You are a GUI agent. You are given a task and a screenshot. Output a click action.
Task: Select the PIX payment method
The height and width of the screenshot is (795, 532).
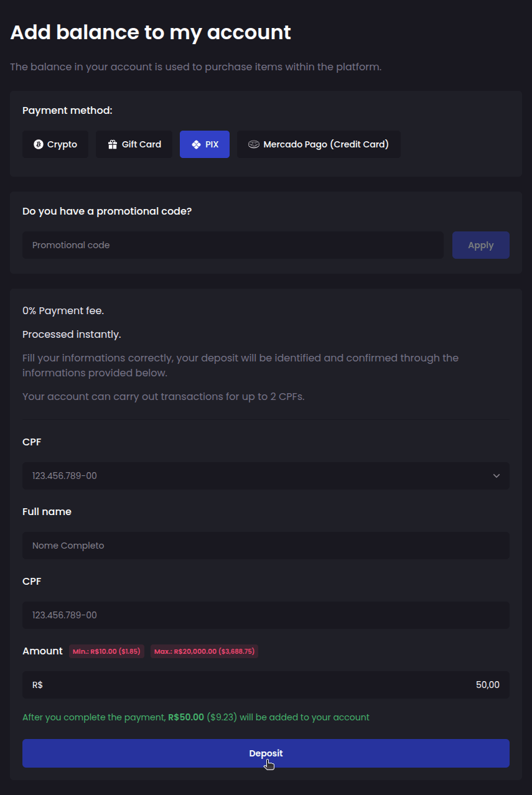(205, 144)
